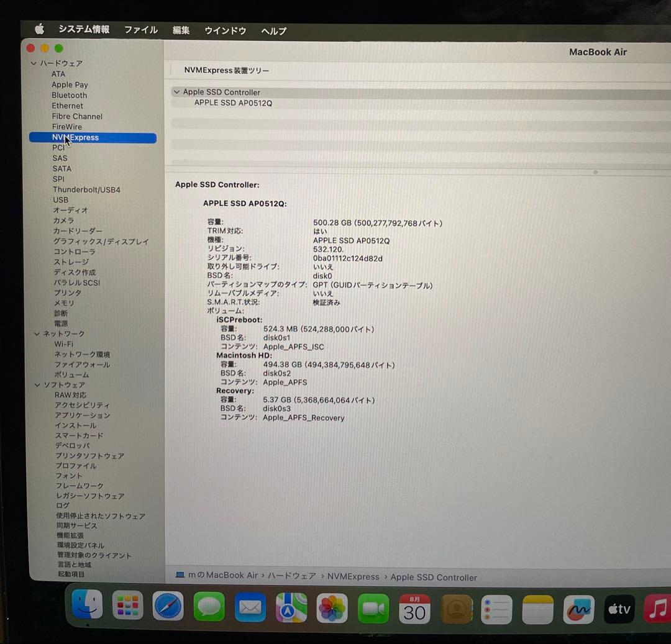Collapse the ソフトウェア section
671x644 pixels.
click(x=37, y=385)
